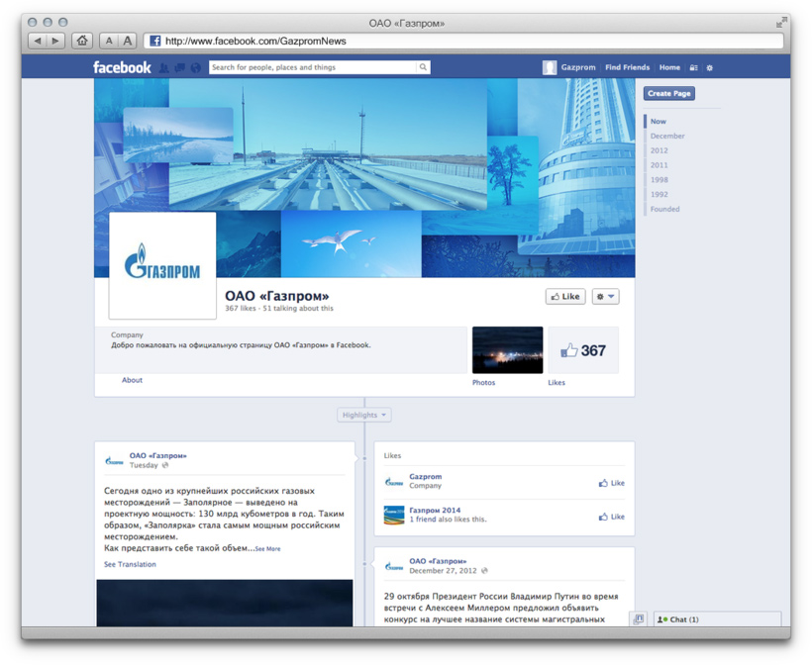Click the See Translation link
812x665 pixels.
coord(130,564)
